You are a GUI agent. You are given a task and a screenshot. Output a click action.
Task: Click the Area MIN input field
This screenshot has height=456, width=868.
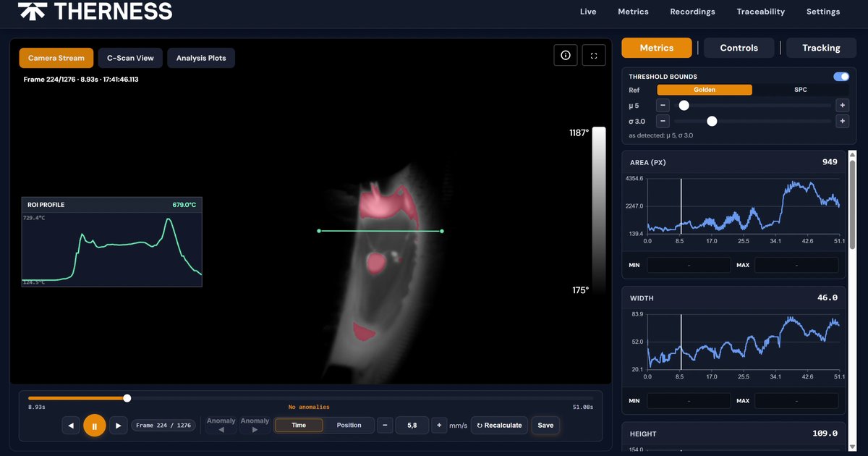pyautogui.click(x=689, y=265)
